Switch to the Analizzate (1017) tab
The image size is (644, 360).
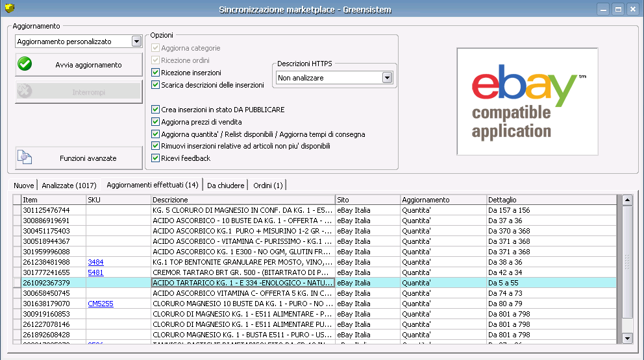point(68,186)
